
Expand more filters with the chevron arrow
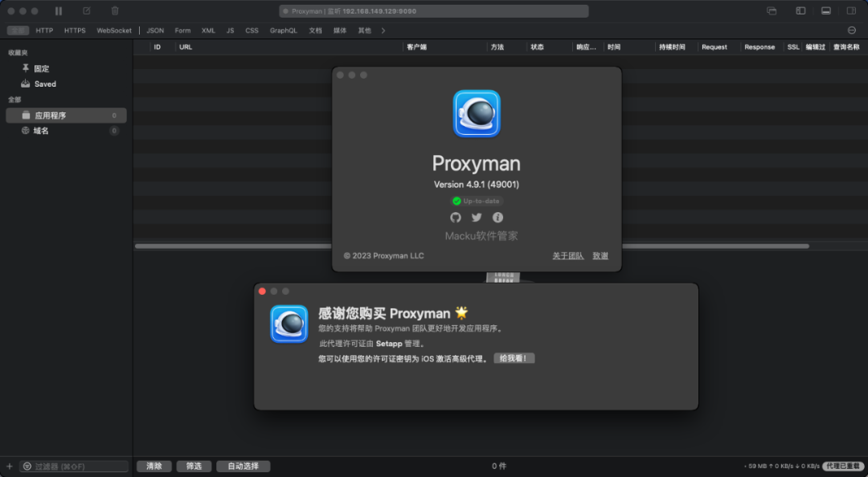click(383, 31)
